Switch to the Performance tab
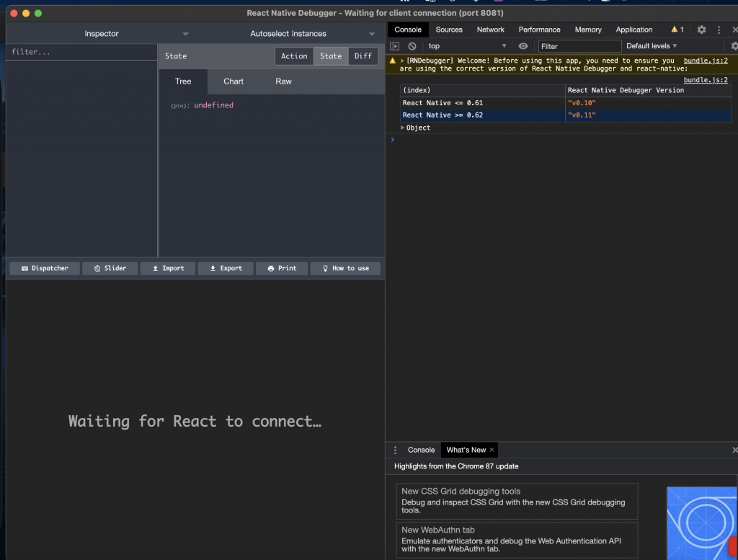 tap(539, 30)
